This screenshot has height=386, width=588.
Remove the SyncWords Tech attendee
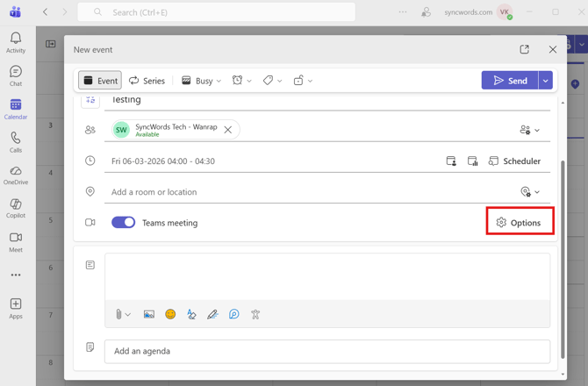pyautogui.click(x=228, y=130)
